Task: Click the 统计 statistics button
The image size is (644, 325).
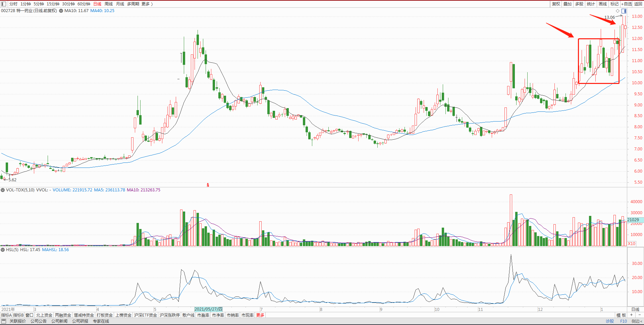Action: pyautogui.click(x=591, y=4)
